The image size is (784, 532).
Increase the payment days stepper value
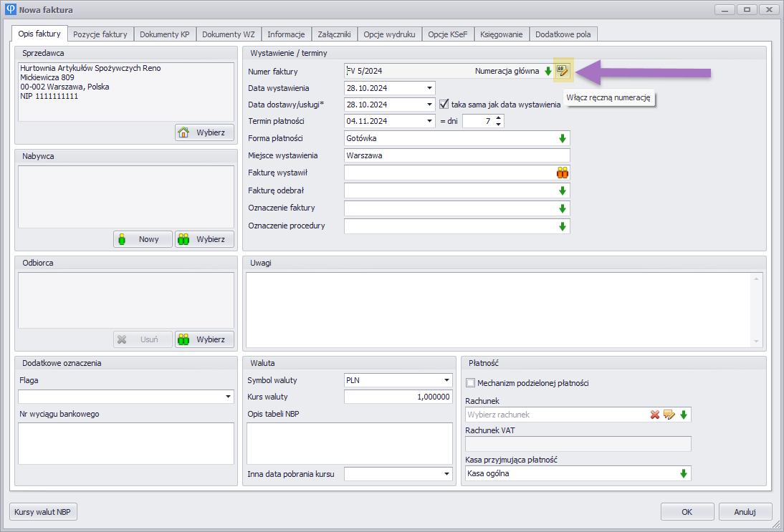[499, 118]
